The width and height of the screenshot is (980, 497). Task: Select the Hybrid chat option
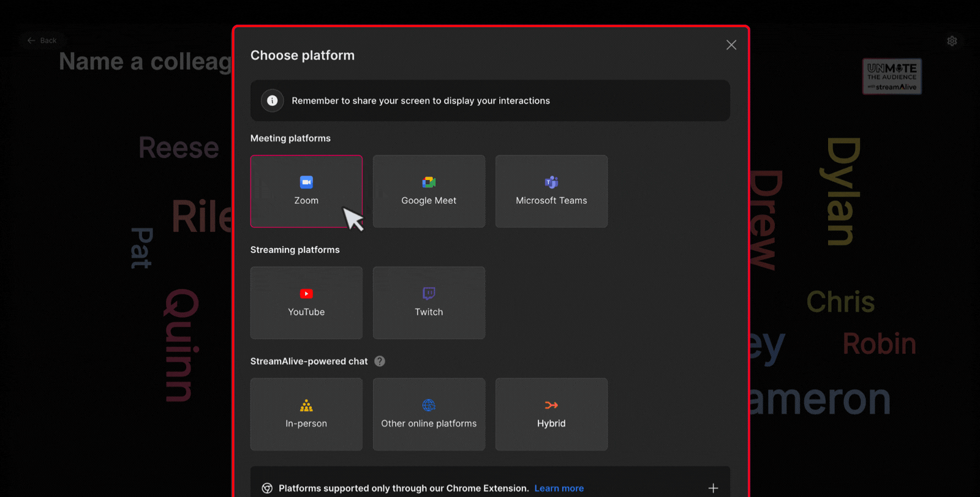pos(551,414)
